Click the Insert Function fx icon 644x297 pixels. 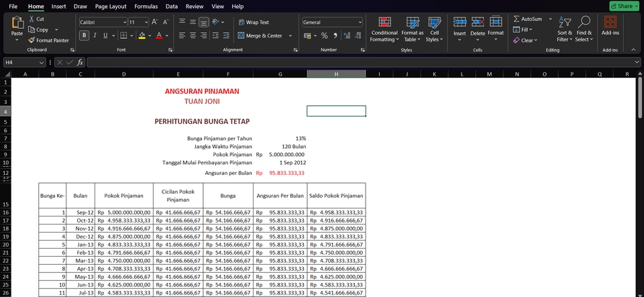pos(80,62)
